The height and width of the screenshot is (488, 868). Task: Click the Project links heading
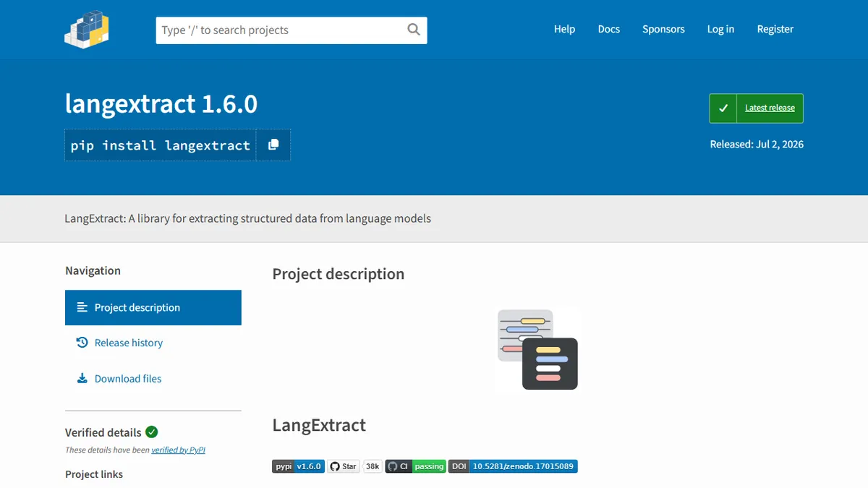coord(94,474)
